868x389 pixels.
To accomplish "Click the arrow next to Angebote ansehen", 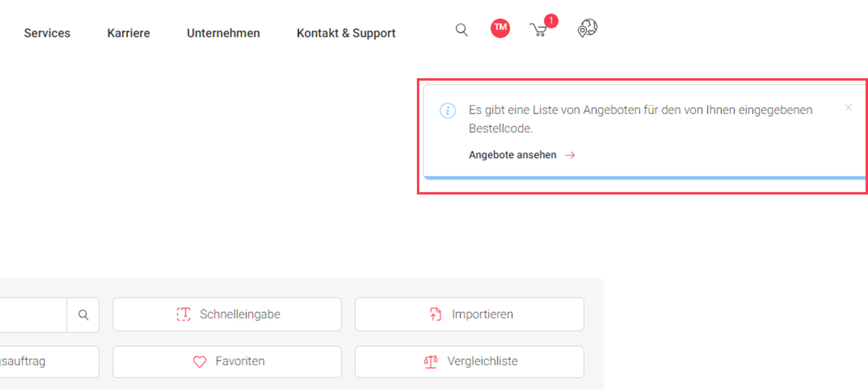I will [x=570, y=155].
